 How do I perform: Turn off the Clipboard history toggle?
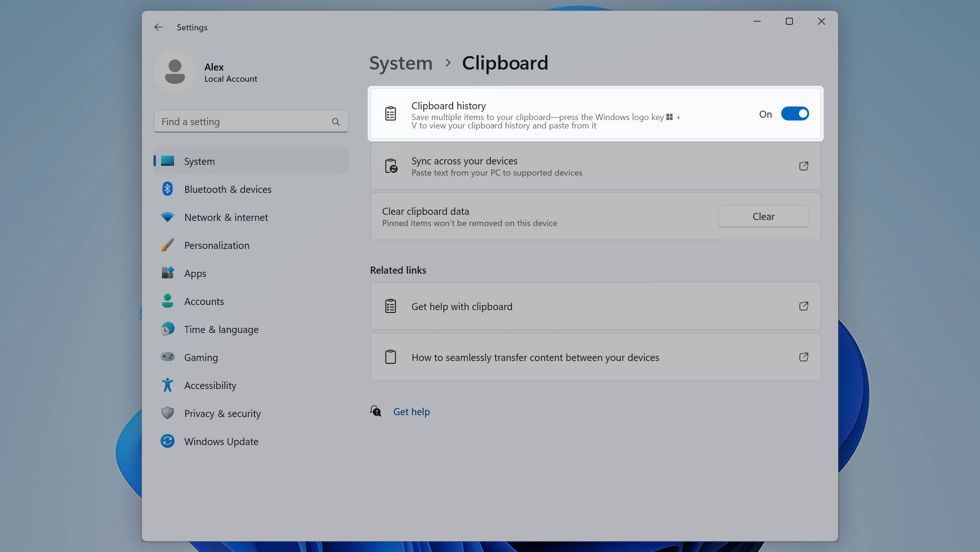click(x=795, y=114)
